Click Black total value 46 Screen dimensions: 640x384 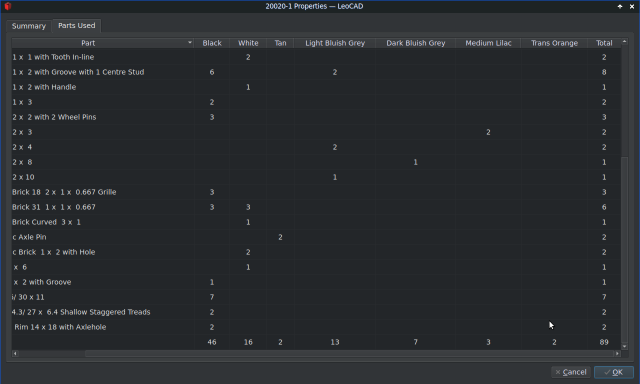click(x=212, y=342)
